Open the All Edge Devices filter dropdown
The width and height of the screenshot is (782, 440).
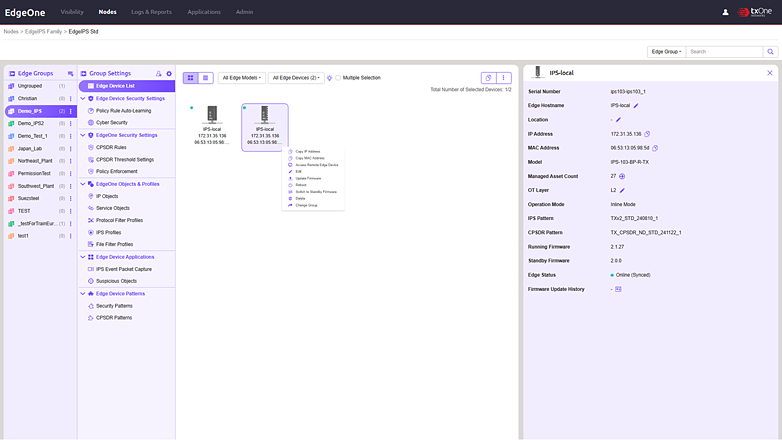coord(297,78)
